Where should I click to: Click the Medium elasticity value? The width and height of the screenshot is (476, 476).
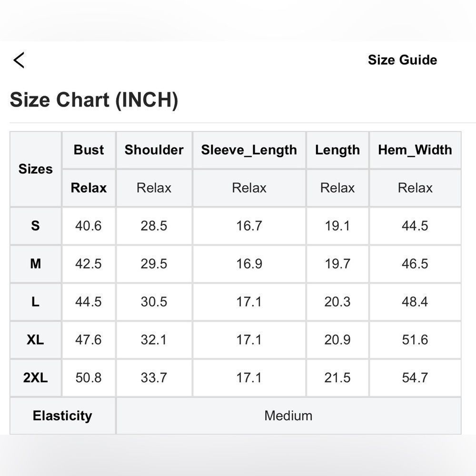[x=288, y=416]
